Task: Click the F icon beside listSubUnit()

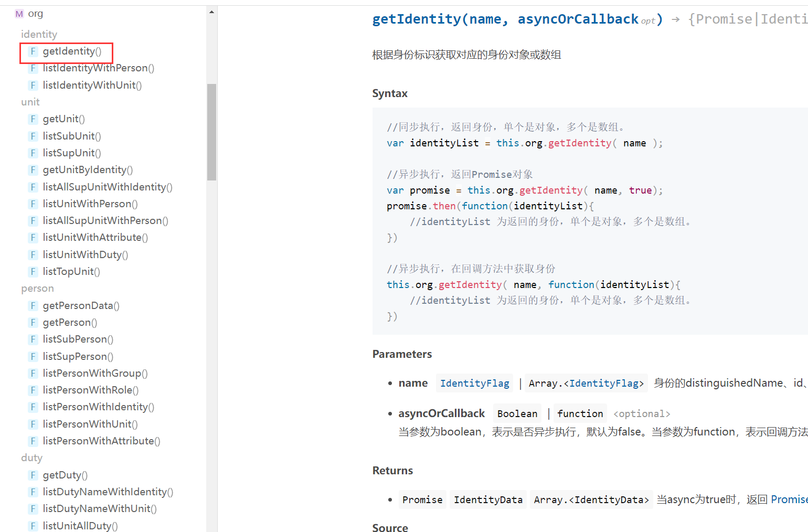Action: pos(33,136)
